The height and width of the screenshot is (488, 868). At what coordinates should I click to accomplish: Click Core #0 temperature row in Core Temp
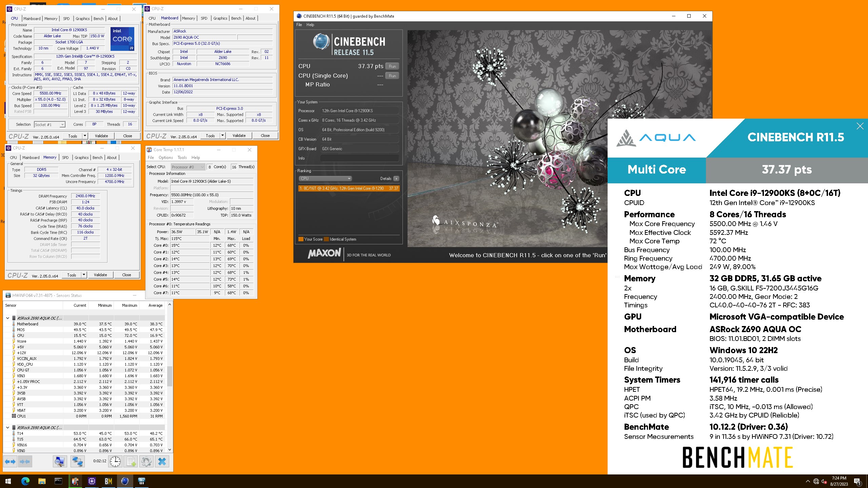pos(202,245)
